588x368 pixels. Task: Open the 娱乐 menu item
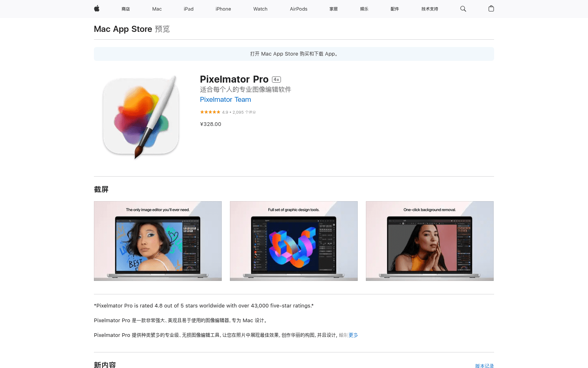(364, 9)
